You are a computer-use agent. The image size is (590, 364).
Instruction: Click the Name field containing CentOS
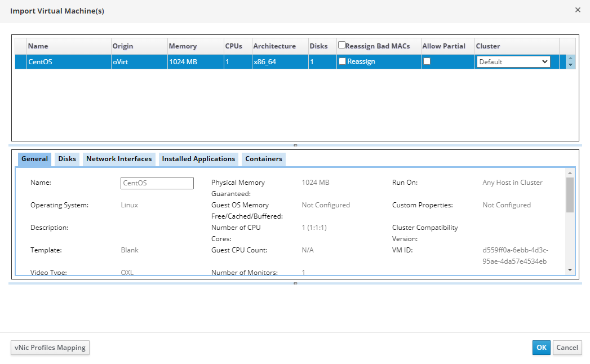(157, 183)
